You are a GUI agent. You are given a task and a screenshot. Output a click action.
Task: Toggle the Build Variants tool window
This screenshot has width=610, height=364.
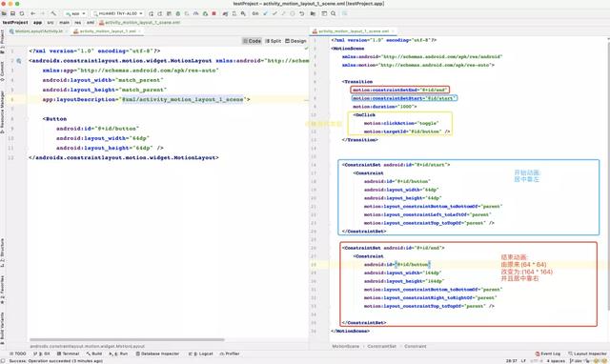[x=2, y=328]
